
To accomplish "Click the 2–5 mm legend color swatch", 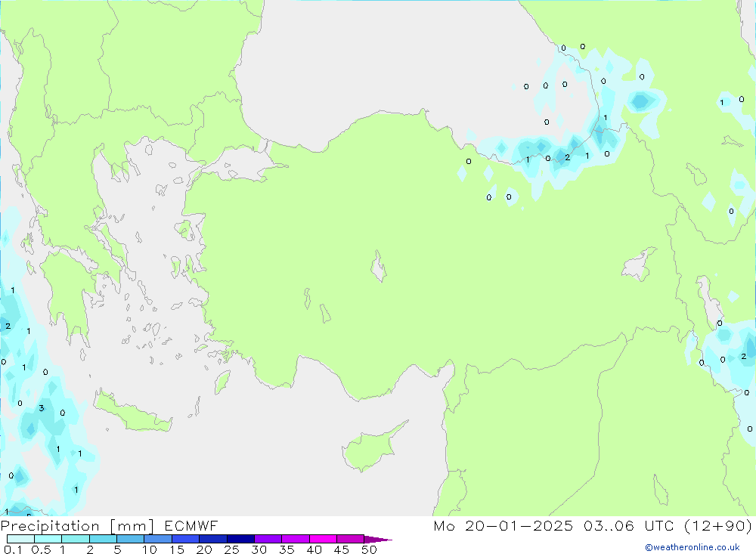I will click(x=103, y=539).
